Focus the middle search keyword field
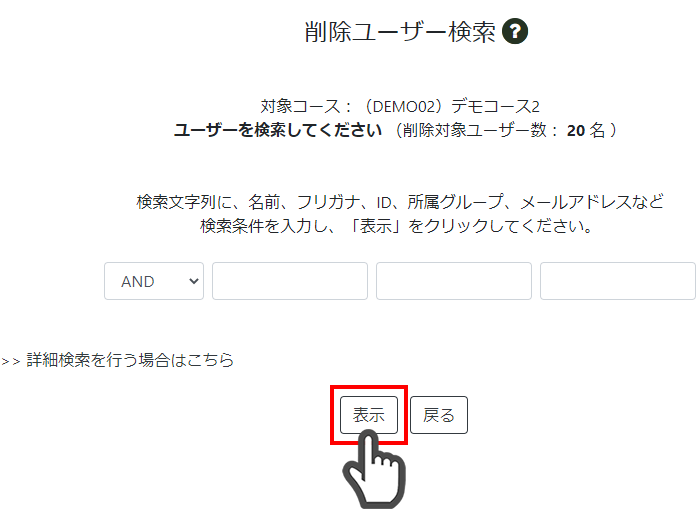This screenshot has width=700, height=528. point(454,281)
